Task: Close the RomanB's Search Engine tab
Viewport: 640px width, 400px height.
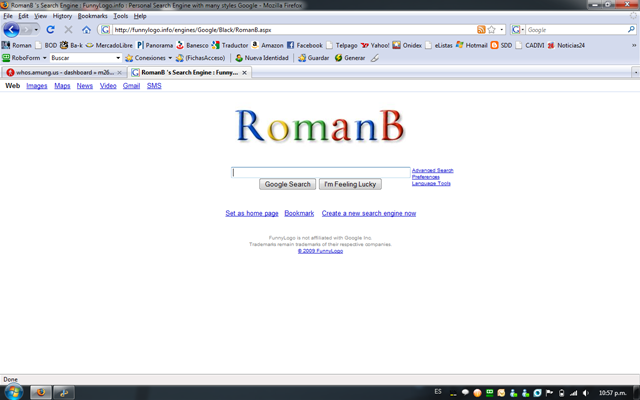Action: click(244, 73)
